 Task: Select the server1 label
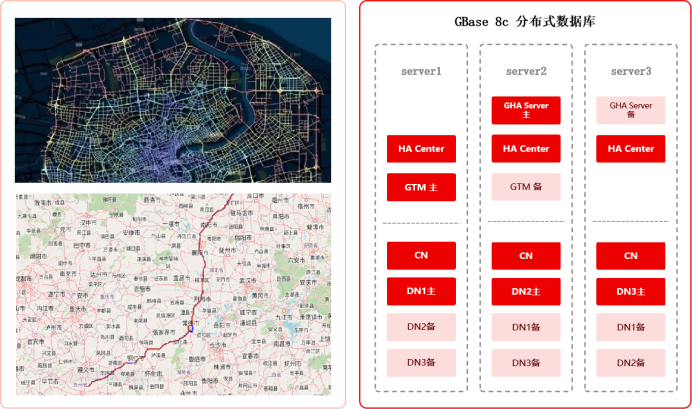[x=421, y=71]
